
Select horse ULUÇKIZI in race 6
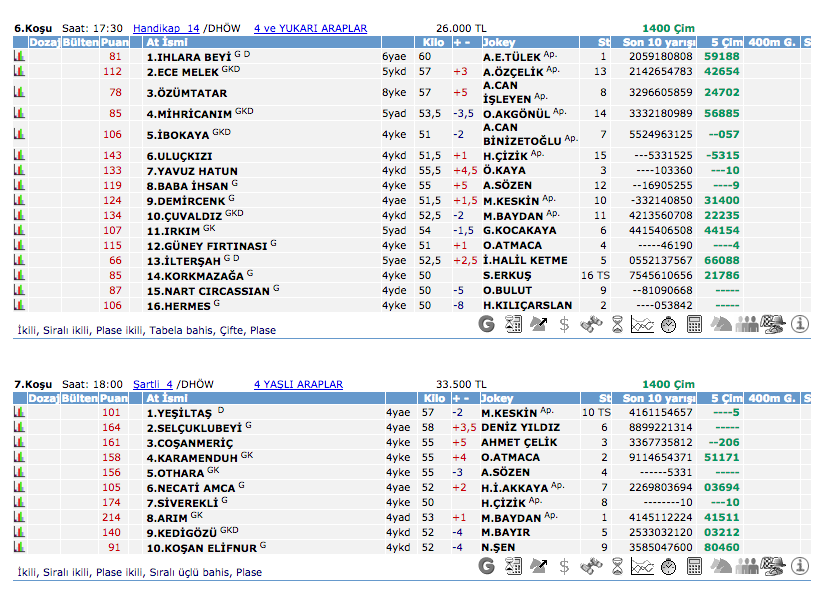[179, 156]
